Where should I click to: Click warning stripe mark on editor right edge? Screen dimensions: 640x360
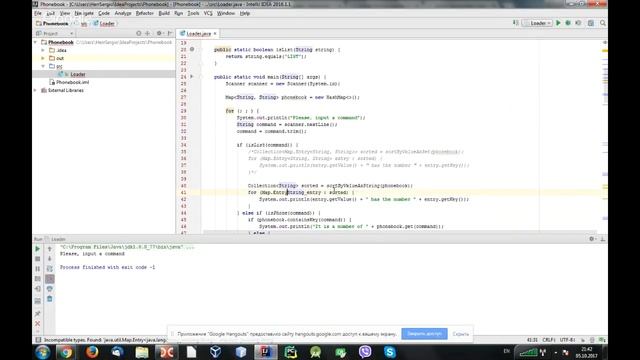(605, 51)
